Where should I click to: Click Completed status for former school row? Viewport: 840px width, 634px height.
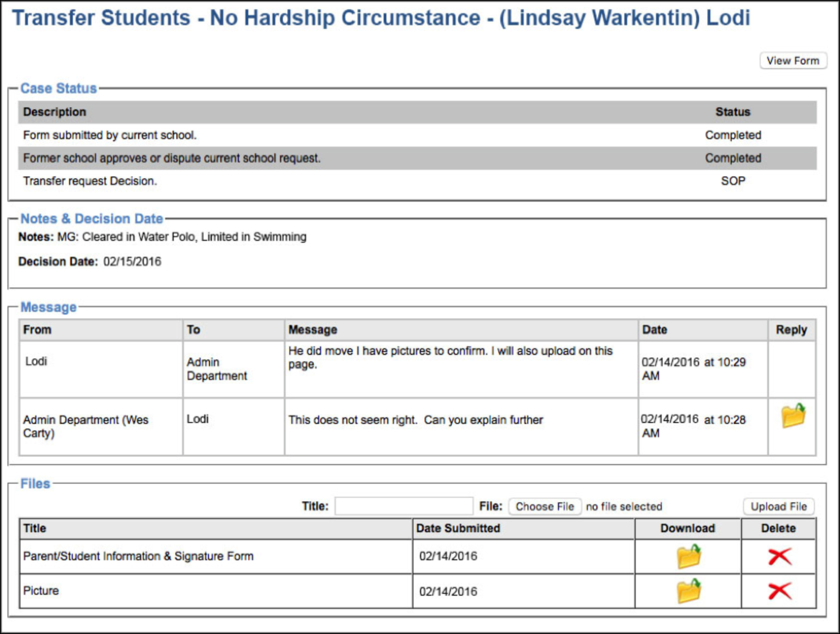tap(733, 158)
